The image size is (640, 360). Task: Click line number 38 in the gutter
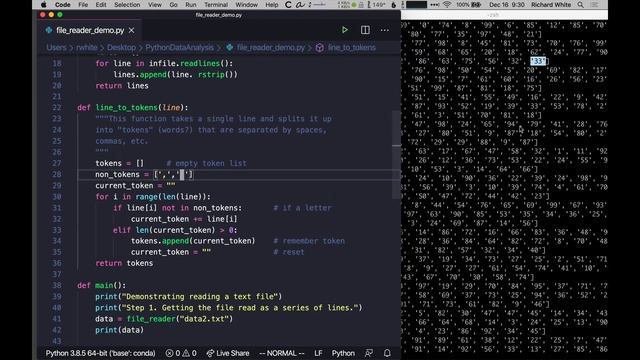click(x=57, y=285)
